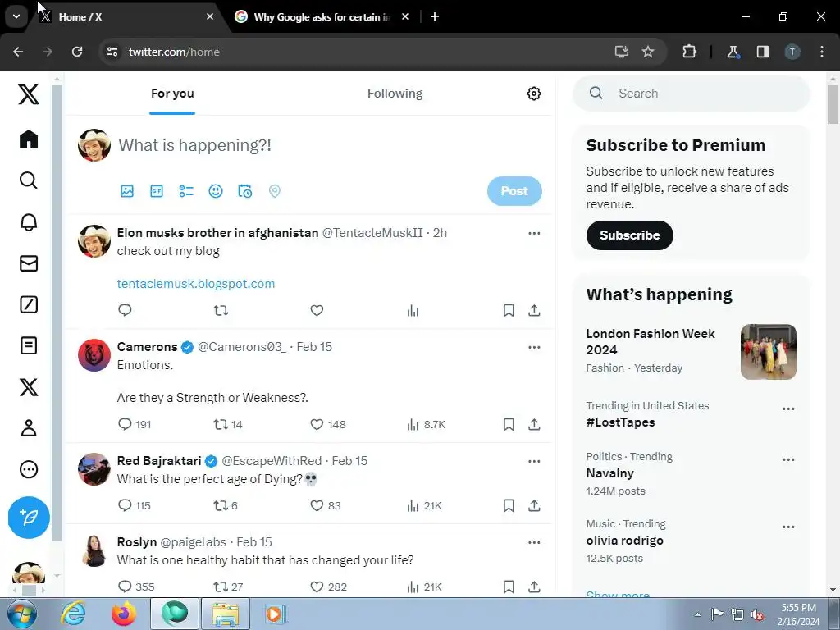
Task: Switch to the Following tab
Action: pyautogui.click(x=395, y=94)
